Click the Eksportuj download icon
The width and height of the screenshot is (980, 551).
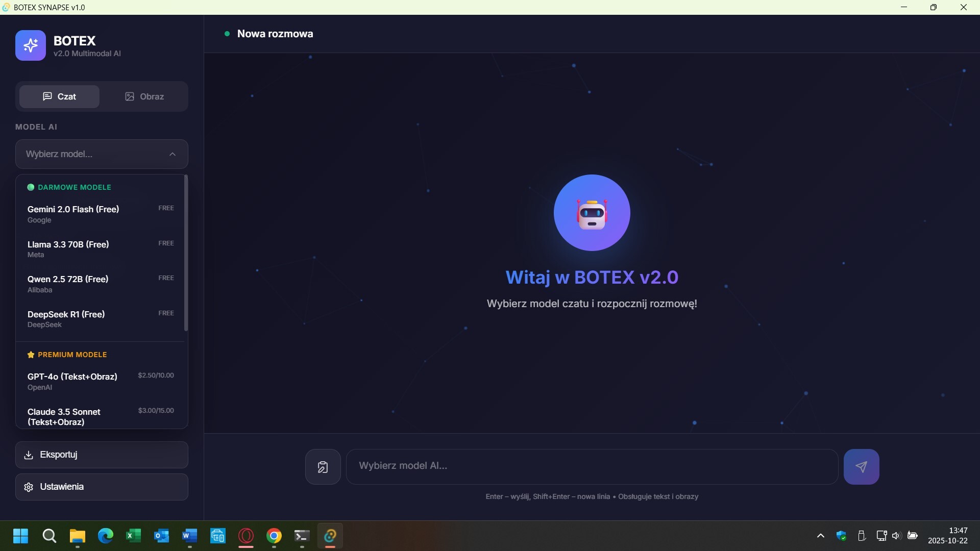[29, 455]
